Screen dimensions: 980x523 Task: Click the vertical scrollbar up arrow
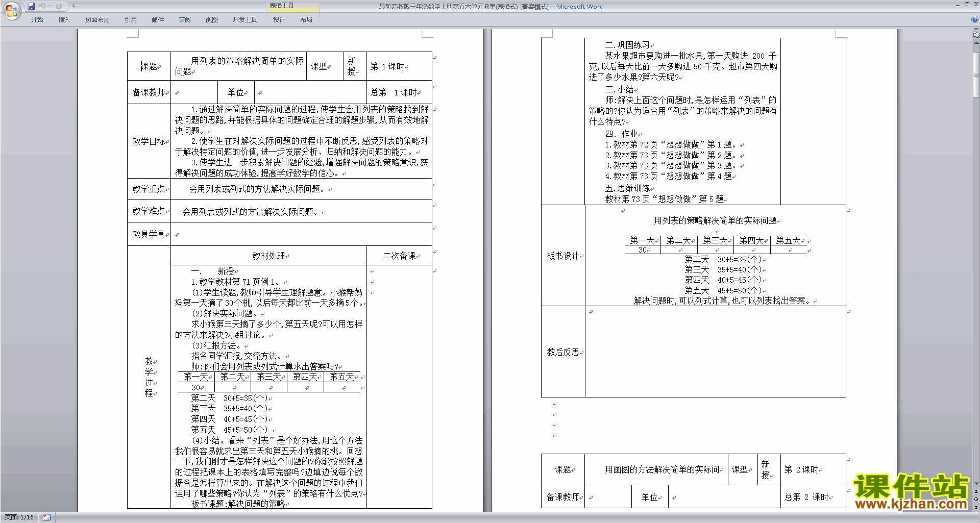coord(976,42)
